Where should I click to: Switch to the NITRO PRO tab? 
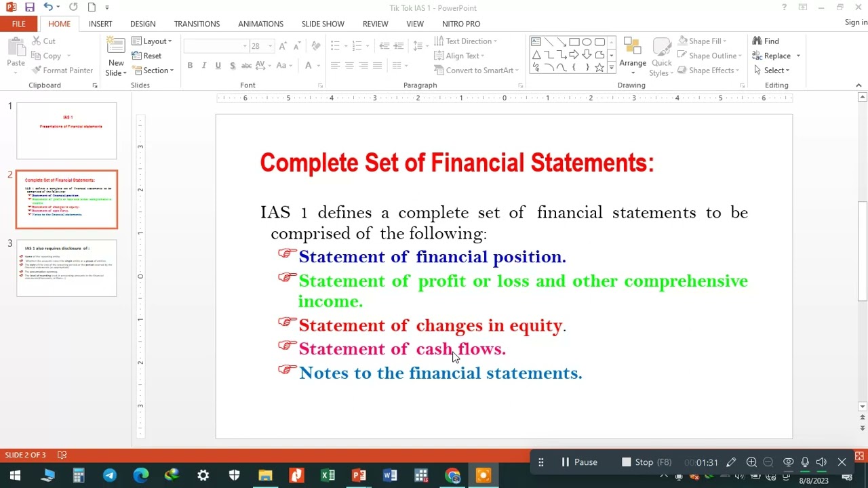pyautogui.click(x=461, y=24)
